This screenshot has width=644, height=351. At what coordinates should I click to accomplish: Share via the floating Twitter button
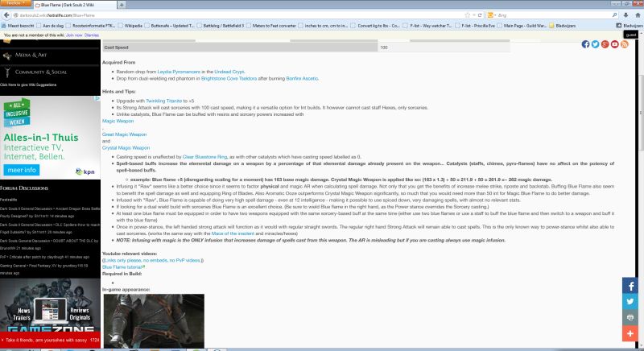[x=630, y=302]
